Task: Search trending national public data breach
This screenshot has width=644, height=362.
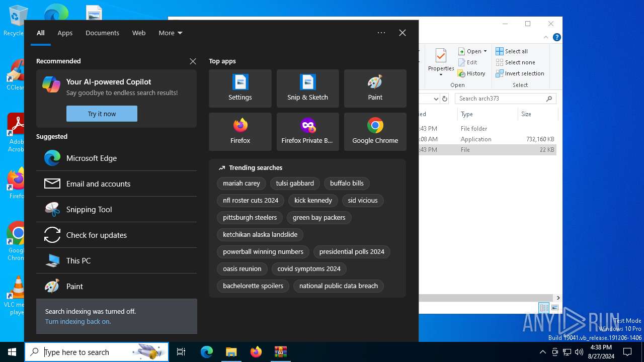Action: pos(339,286)
